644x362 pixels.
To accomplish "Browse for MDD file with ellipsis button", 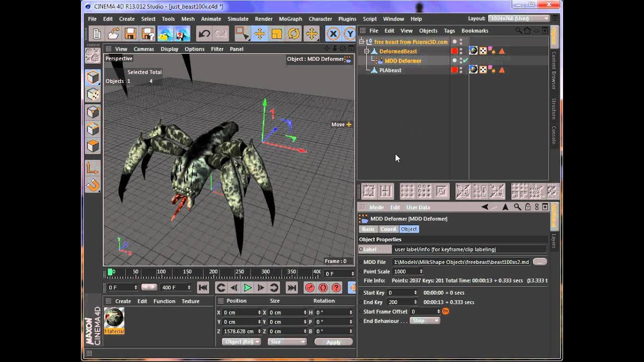I will [539, 262].
